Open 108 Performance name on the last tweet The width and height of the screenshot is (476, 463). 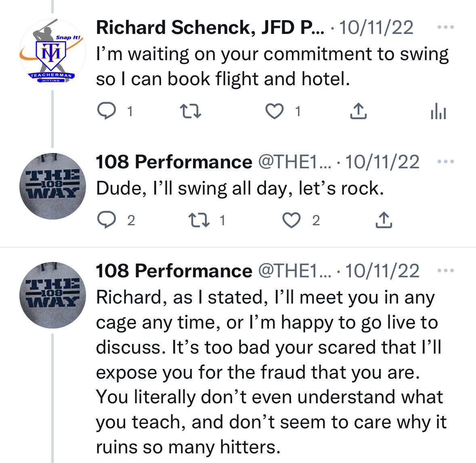174,271
